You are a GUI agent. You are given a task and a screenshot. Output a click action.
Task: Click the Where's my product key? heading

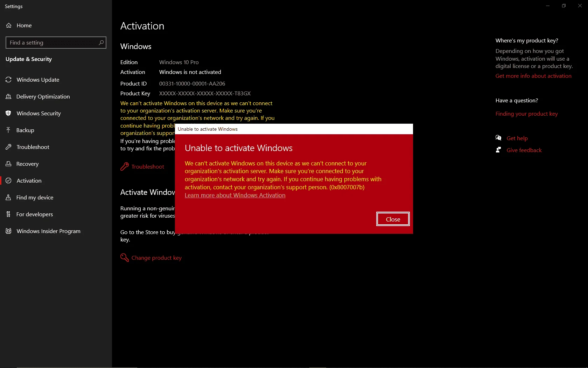527,41
